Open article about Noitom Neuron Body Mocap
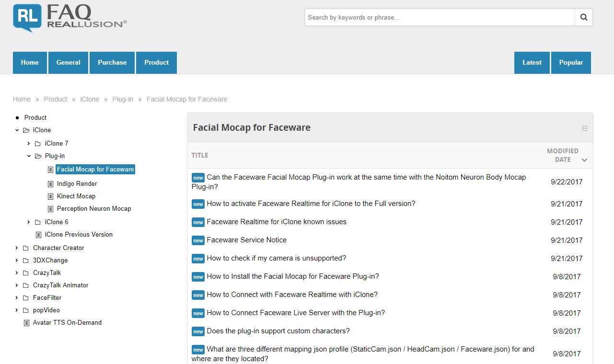Viewport: 614px width, 364px height. 359,182
